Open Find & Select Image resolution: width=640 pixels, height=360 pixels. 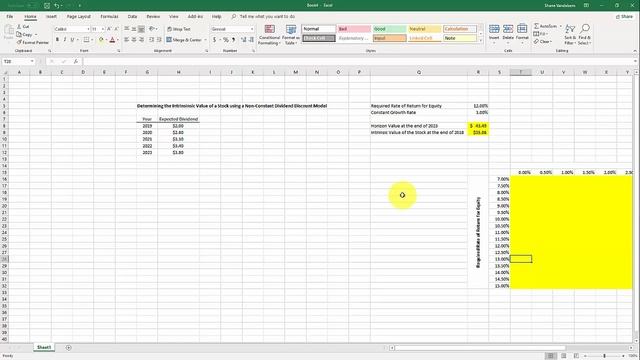click(x=584, y=34)
